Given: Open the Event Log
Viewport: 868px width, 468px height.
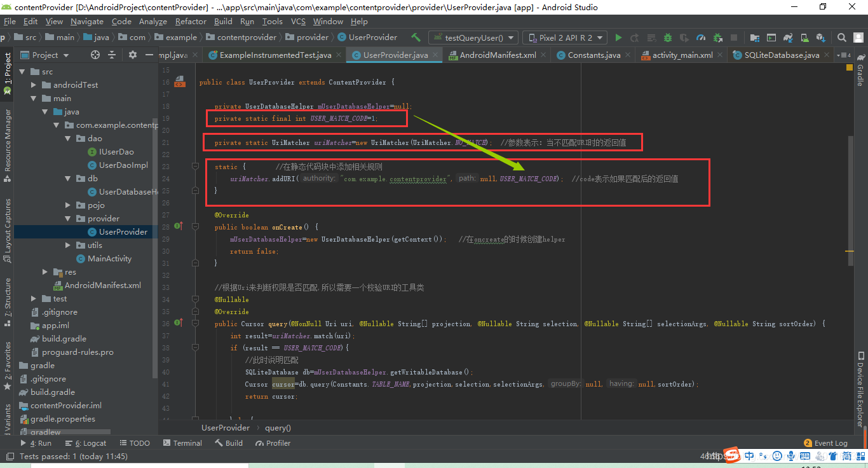Looking at the screenshot, I should (x=825, y=443).
